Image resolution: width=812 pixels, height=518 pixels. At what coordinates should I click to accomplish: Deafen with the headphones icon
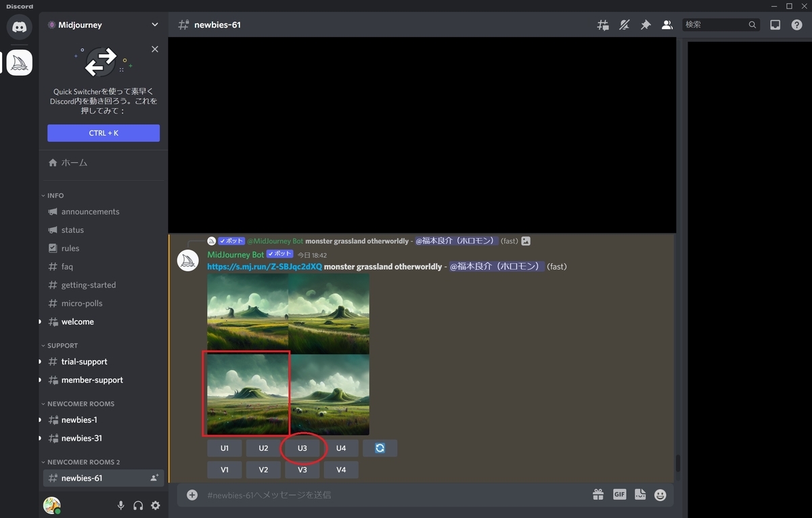tap(138, 505)
